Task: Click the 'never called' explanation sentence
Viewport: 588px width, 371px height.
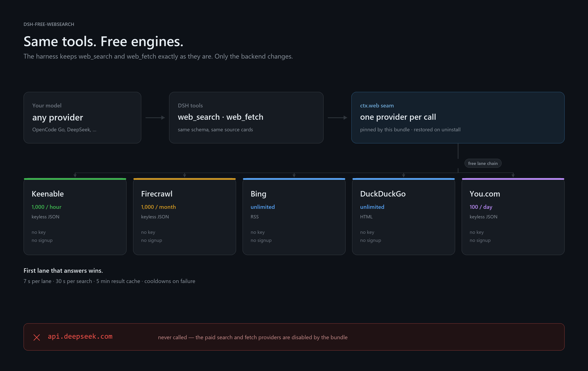Action: (x=253, y=337)
